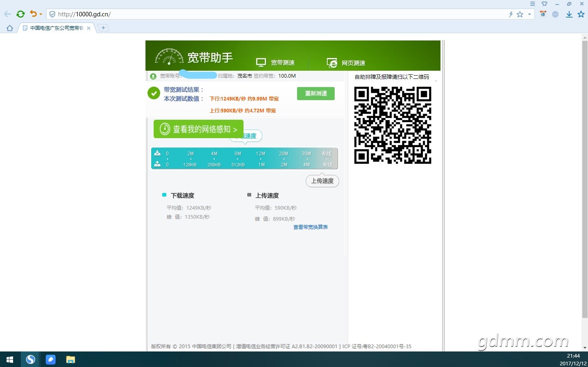Screen dimensions: 588x367
Task: Click the 12M mark on the speed scale
Action: point(260,154)
